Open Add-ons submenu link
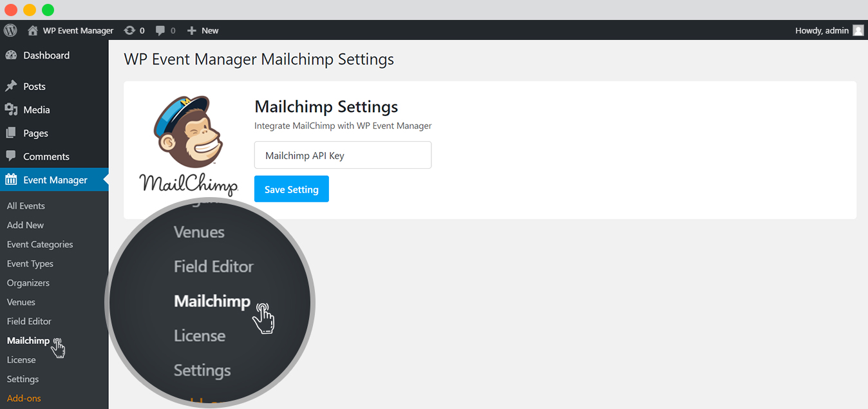868x409 pixels. click(24, 399)
